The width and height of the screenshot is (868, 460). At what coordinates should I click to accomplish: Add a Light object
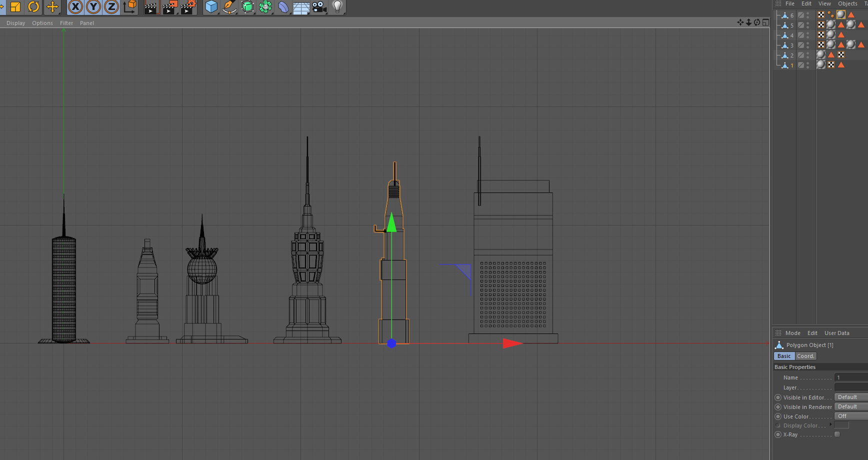(x=337, y=7)
